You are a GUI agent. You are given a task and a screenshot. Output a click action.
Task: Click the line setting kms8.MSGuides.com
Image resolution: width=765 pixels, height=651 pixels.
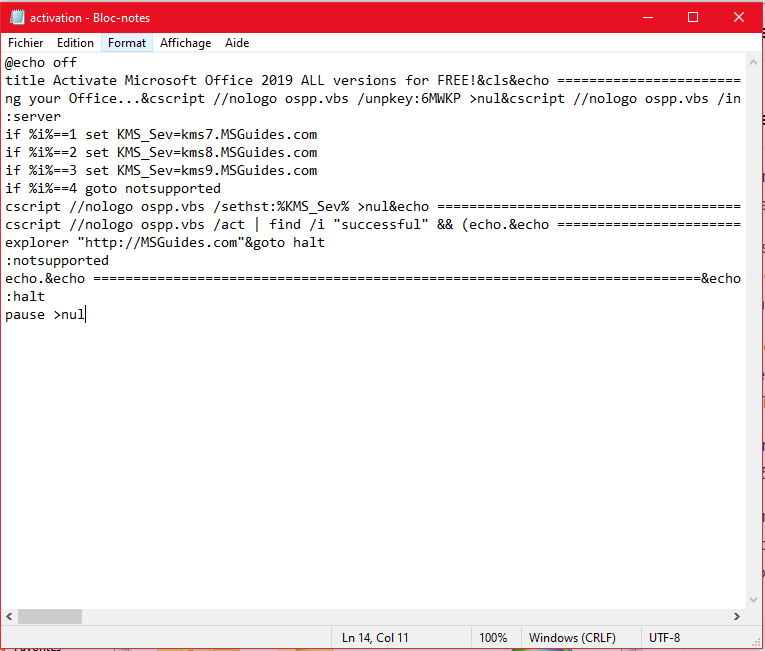(161, 153)
